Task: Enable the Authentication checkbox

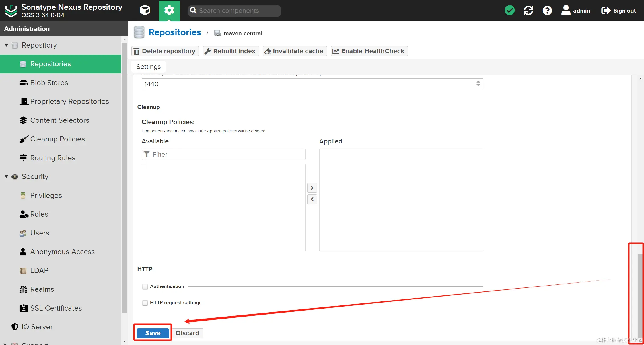Action: [x=145, y=287]
